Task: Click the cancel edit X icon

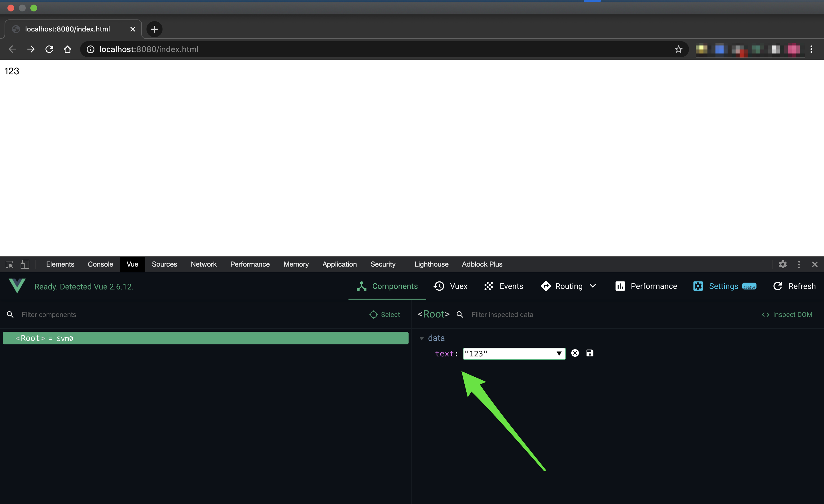Action: click(575, 353)
